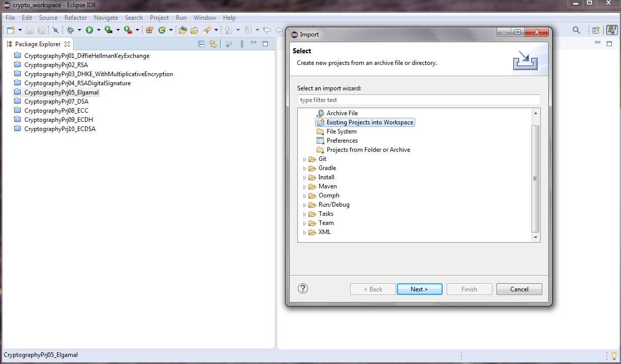Screen dimensions: 621x364
Task: Select the Save All toolbar icon
Action: pyautogui.click(x=41, y=30)
